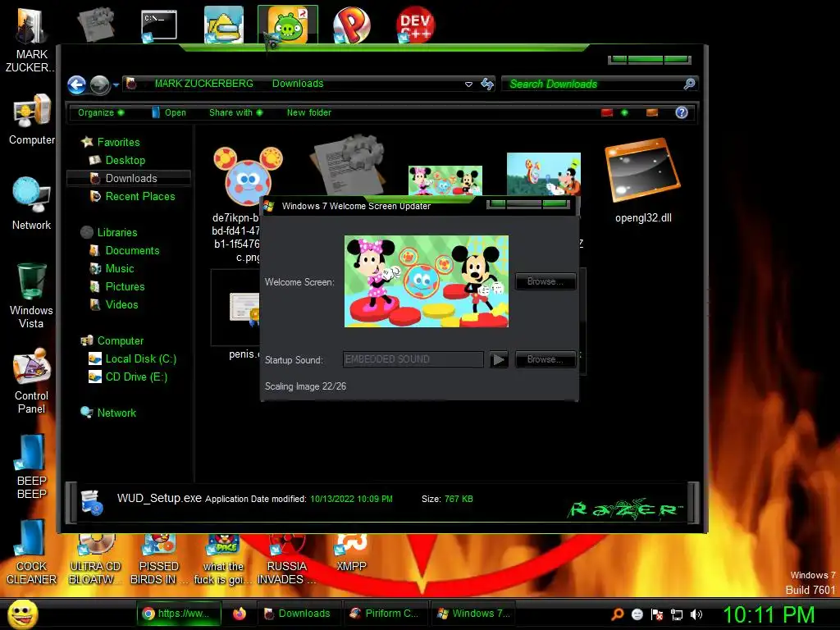The width and height of the screenshot is (840, 630).
Task: Switch to Piriform C... taskbar item
Action: 386,614
